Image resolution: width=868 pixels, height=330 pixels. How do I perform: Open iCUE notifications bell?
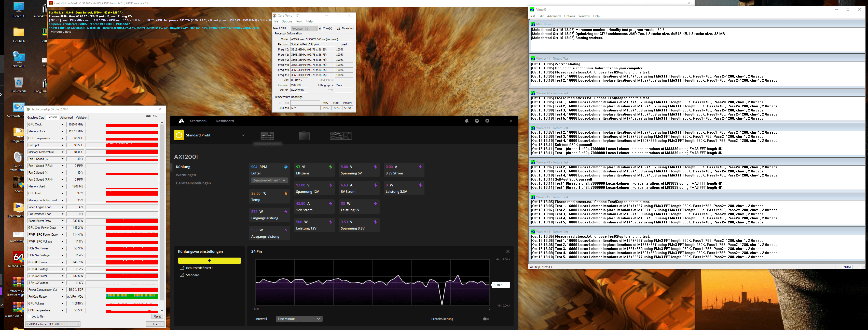tap(467, 121)
